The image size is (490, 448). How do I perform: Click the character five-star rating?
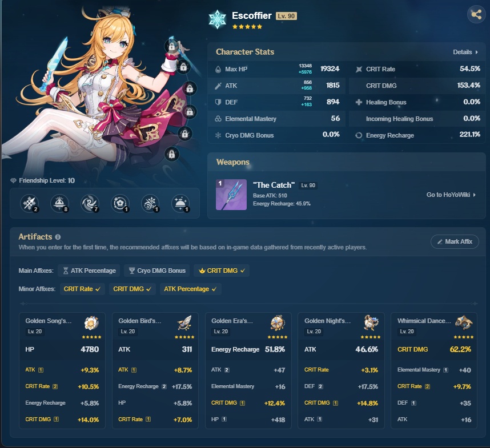[247, 27]
